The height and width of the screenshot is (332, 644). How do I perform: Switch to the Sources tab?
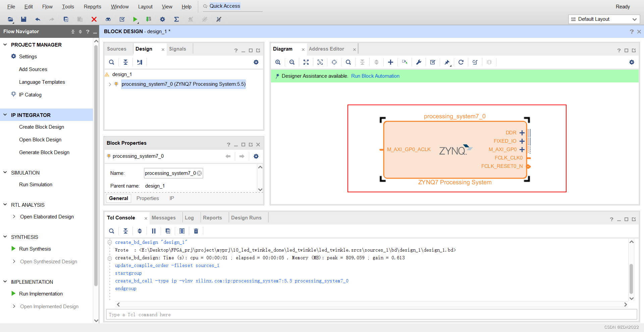click(117, 49)
